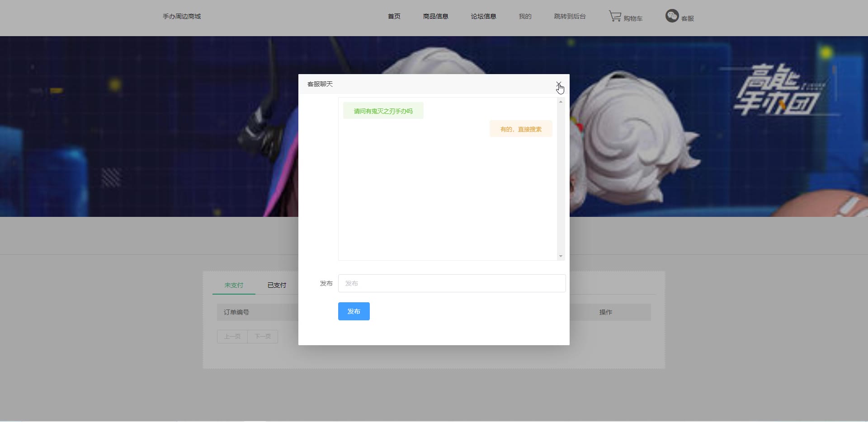Image resolution: width=868 pixels, height=422 pixels.
Task: Click the 订单编号 column header
Action: (236, 312)
